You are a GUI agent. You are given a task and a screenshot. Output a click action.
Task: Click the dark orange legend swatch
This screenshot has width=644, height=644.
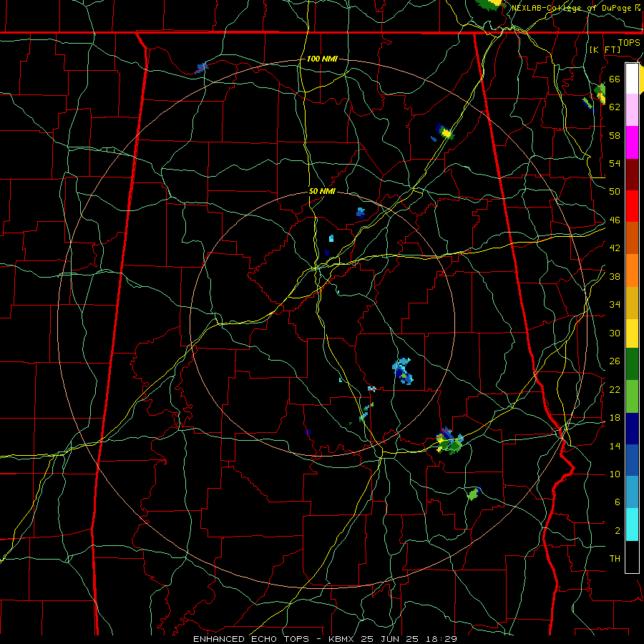[x=632, y=238]
